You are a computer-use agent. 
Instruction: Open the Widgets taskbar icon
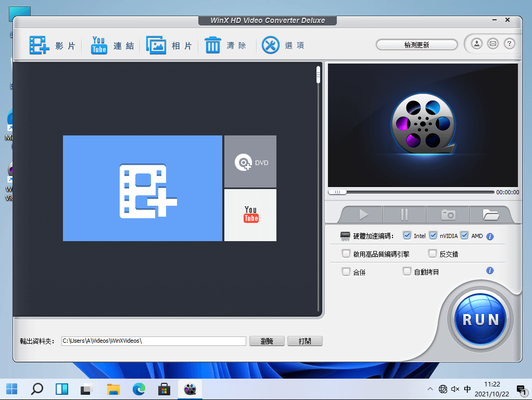[x=62, y=389]
